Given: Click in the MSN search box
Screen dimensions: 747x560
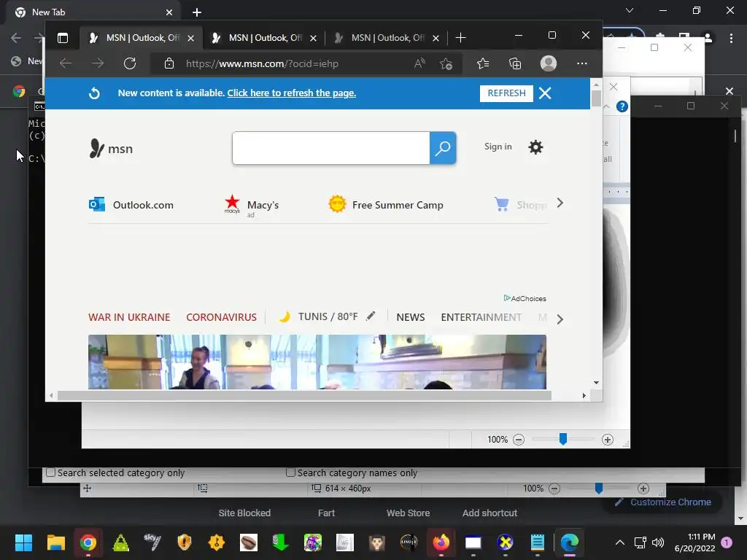Looking at the screenshot, I should tap(331, 148).
